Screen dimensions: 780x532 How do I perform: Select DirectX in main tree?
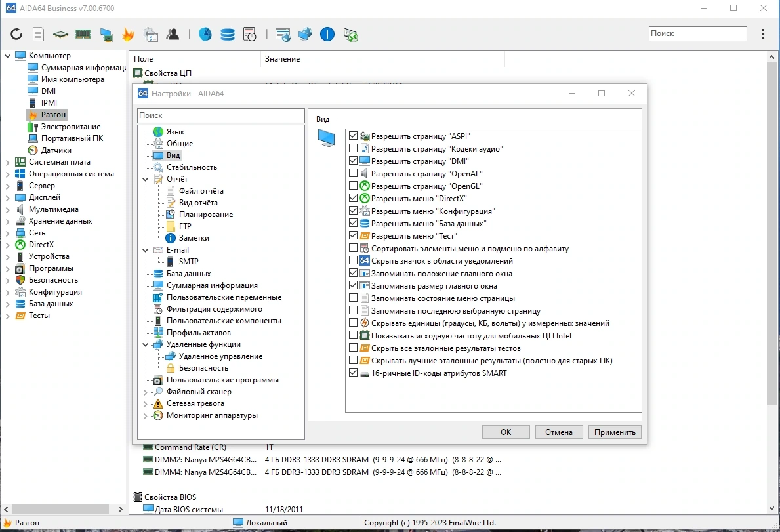click(x=41, y=245)
